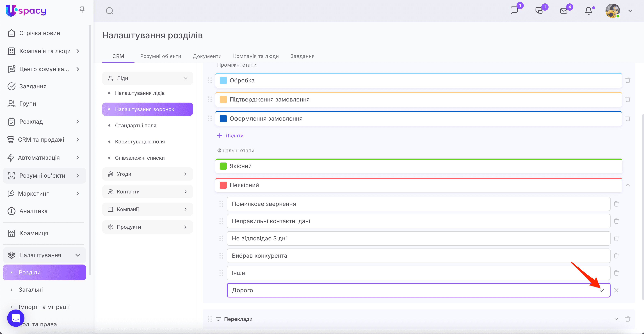Expand the Переклади funnel
Viewport: 644px width, 334px height.
click(x=616, y=319)
